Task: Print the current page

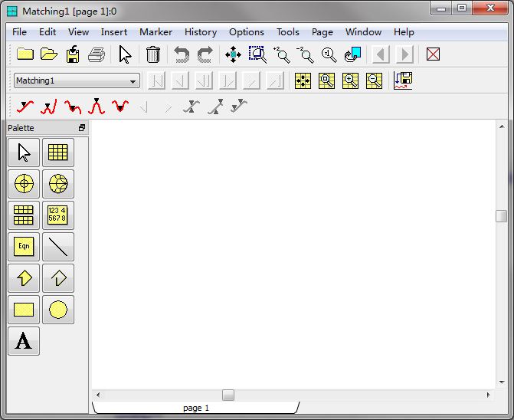Action: pos(97,54)
